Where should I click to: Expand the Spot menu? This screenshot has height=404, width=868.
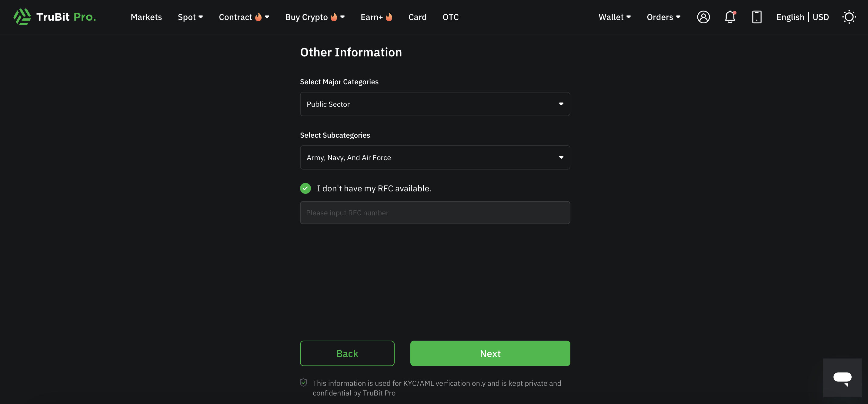(x=190, y=17)
